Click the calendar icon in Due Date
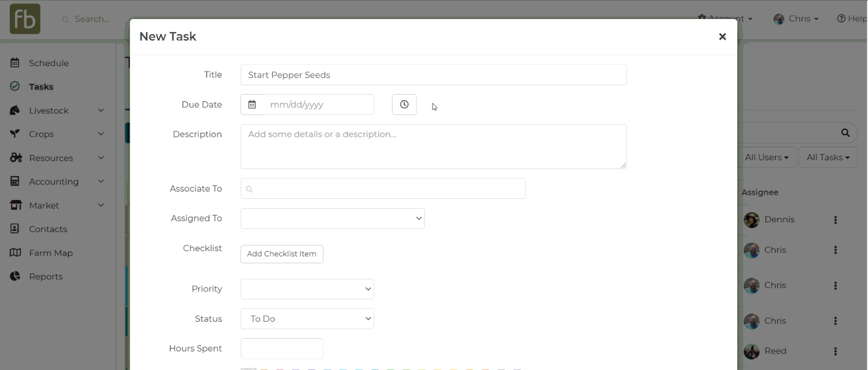Viewport: 868px width, 370px height. (x=252, y=105)
